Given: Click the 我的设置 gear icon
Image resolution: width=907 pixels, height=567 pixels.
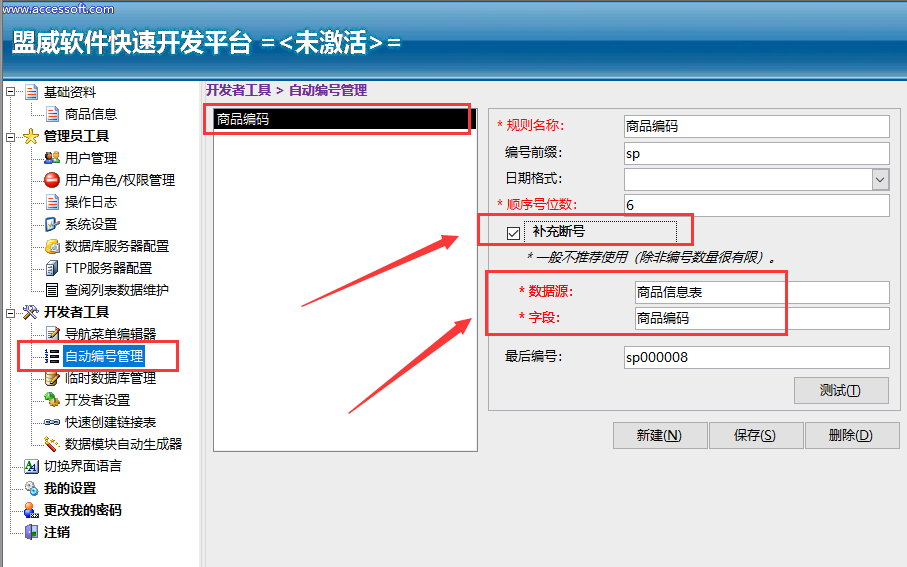Looking at the screenshot, I should pos(31,488).
